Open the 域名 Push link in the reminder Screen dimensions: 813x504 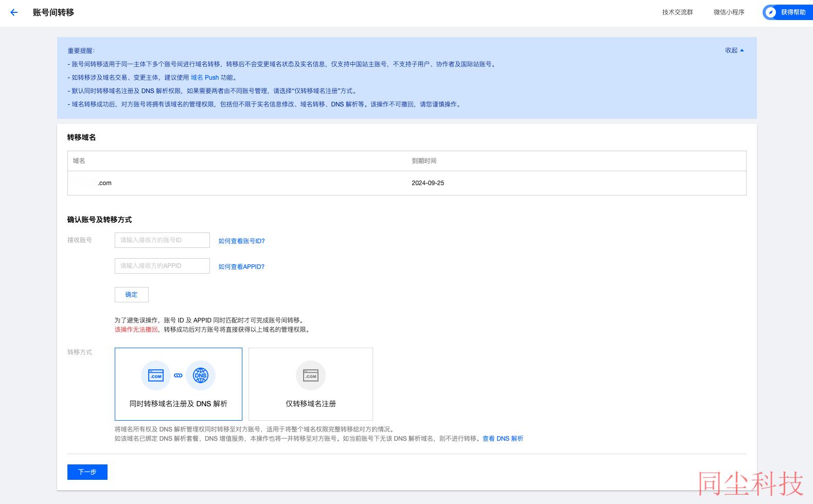[205, 78]
